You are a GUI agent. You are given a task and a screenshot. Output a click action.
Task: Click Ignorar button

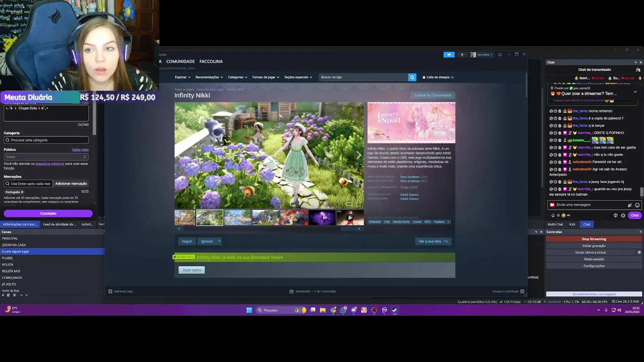pos(207,241)
